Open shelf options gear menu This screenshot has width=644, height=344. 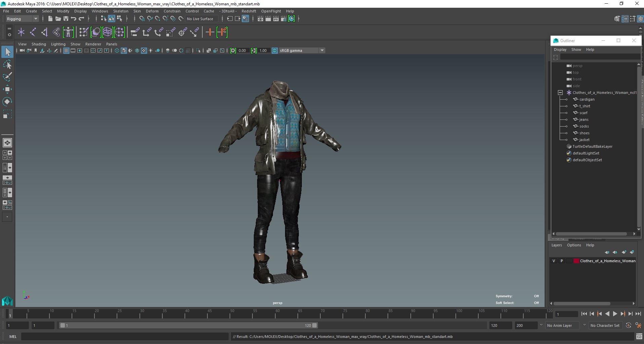tap(9, 34)
